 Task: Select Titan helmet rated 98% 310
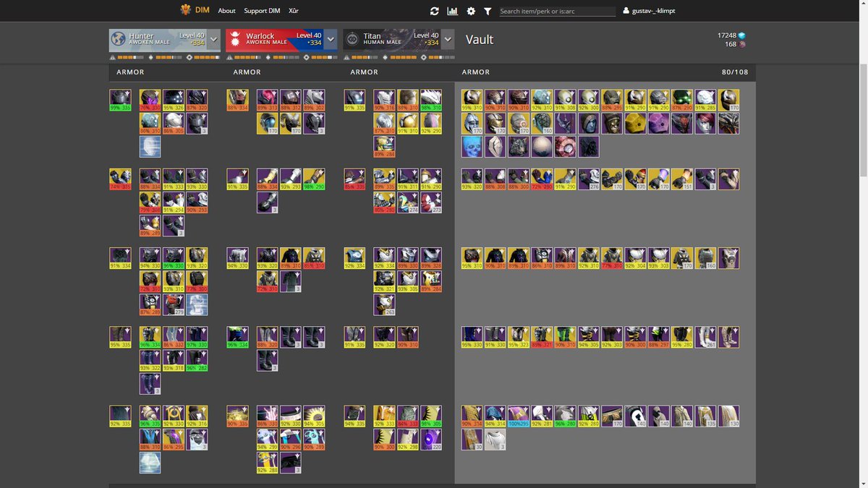pyautogui.click(x=431, y=100)
